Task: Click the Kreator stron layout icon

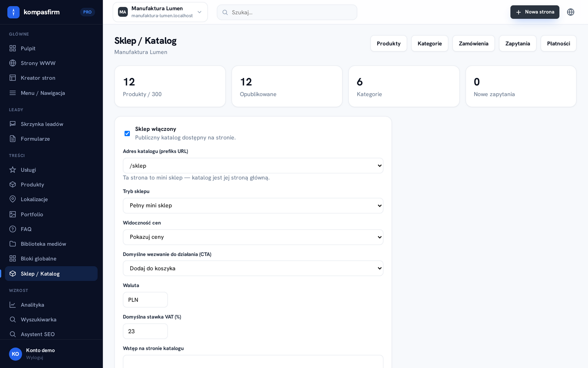Action: 13,78
